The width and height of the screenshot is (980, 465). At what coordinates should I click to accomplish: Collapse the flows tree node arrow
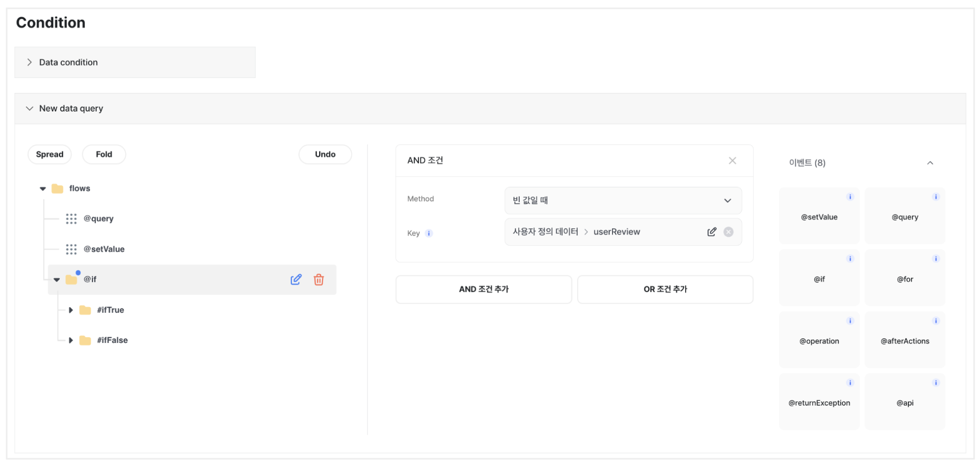[x=43, y=189]
